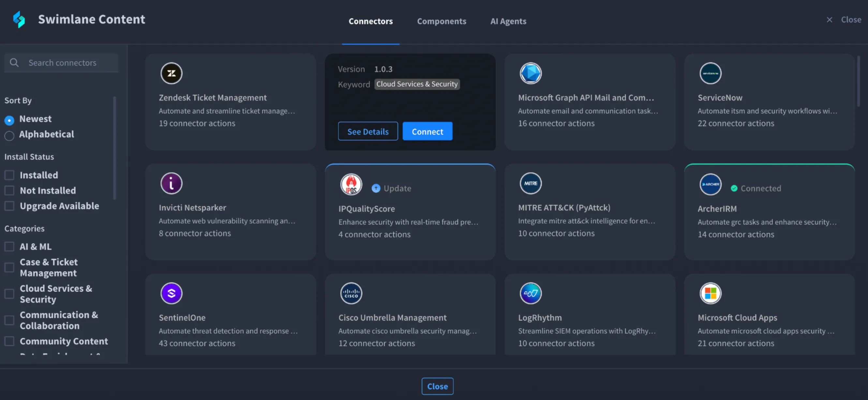This screenshot has width=868, height=400.
Task: Open the Components tab
Action: coord(441,21)
